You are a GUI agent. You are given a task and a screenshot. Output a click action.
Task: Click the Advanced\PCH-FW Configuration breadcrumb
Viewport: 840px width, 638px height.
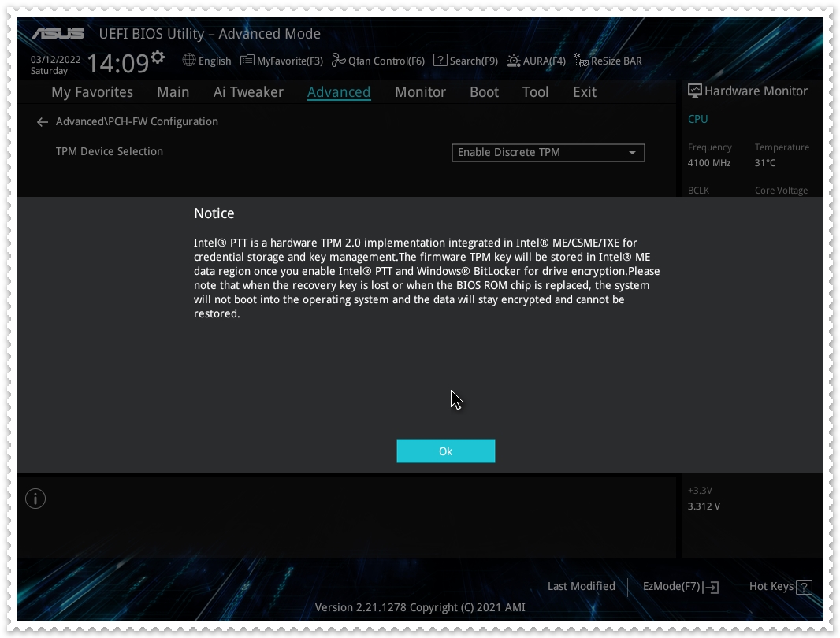pos(136,121)
